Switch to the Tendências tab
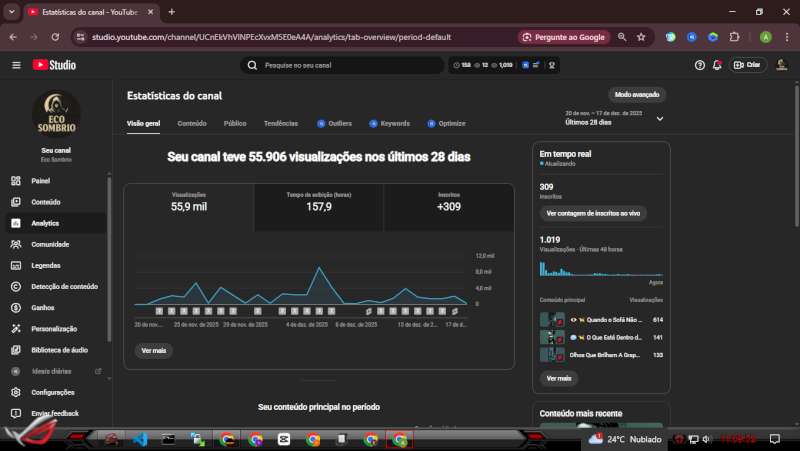Screen dimensions: 800x451 [x=280, y=124]
